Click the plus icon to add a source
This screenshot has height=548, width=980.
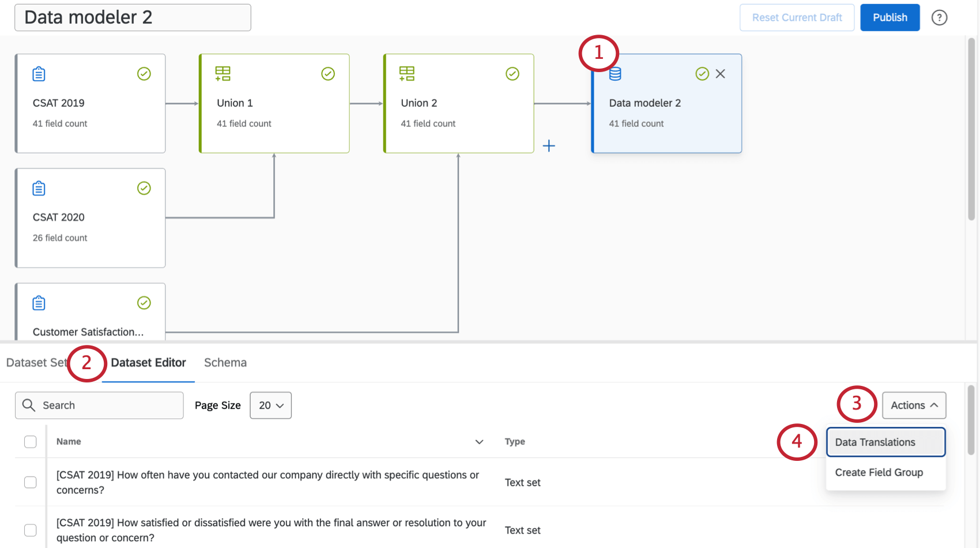click(549, 146)
